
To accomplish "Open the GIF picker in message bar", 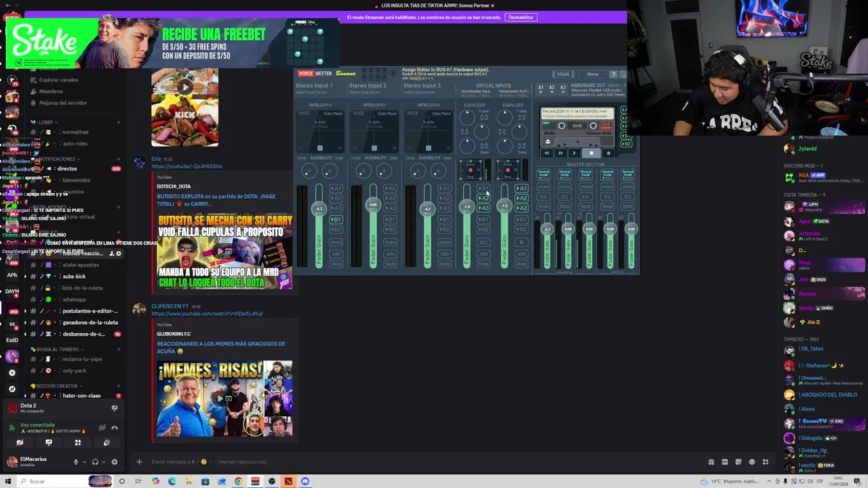I will 725,462.
